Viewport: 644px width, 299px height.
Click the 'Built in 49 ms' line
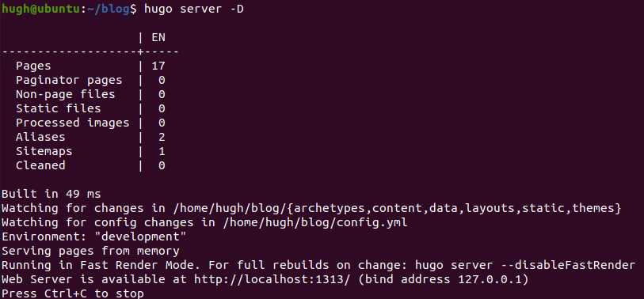51,194
